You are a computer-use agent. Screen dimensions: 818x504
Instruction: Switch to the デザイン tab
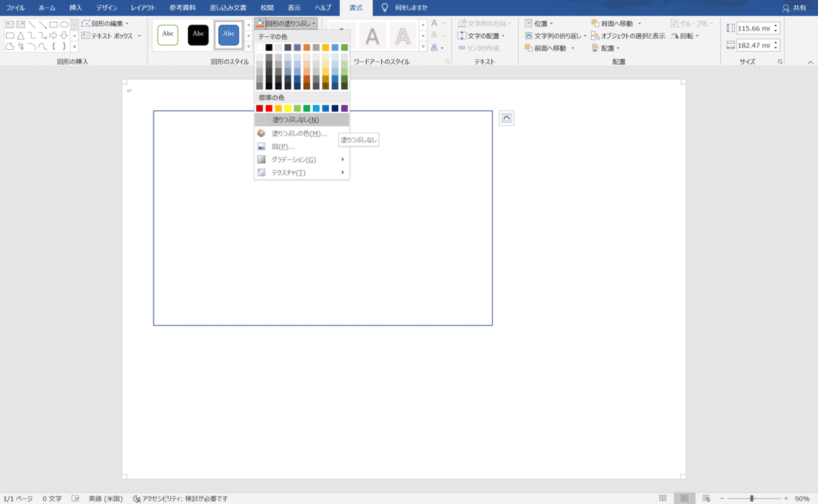[x=106, y=7]
